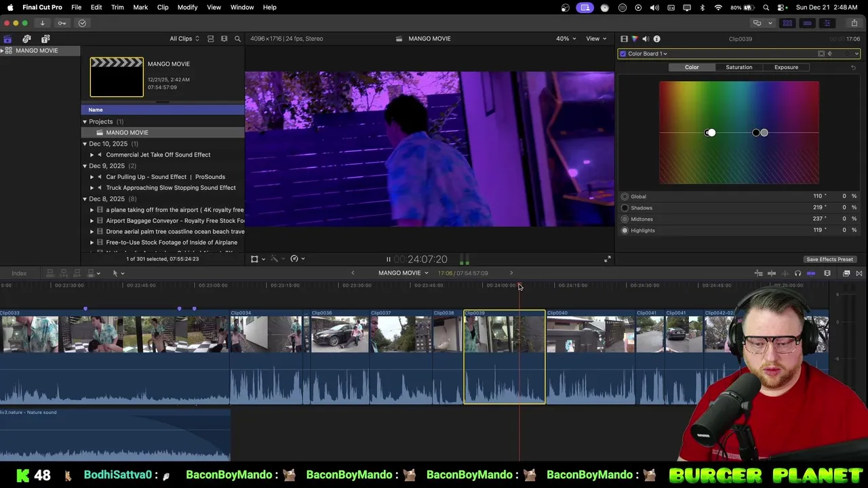The height and width of the screenshot is (488, 868).
Task: Expand the MANGO MOVIE library triangle
Action: point(3,51)
